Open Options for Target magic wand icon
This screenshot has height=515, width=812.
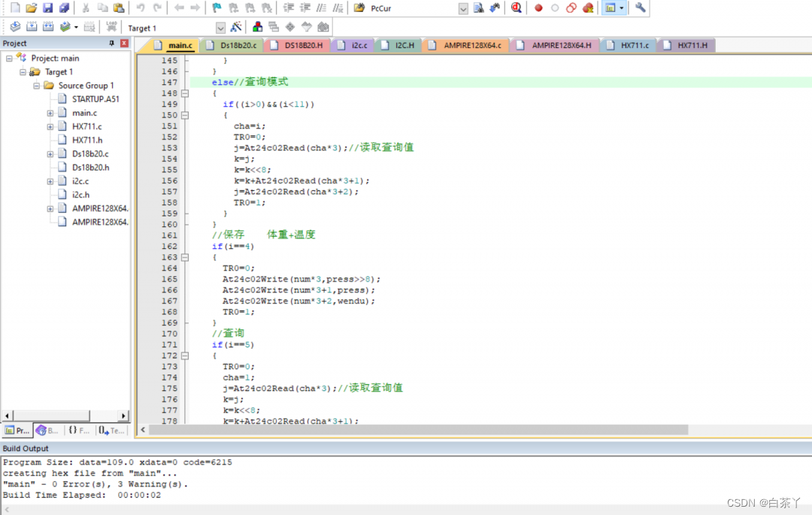pyautogui.click(x=236, y=27)
